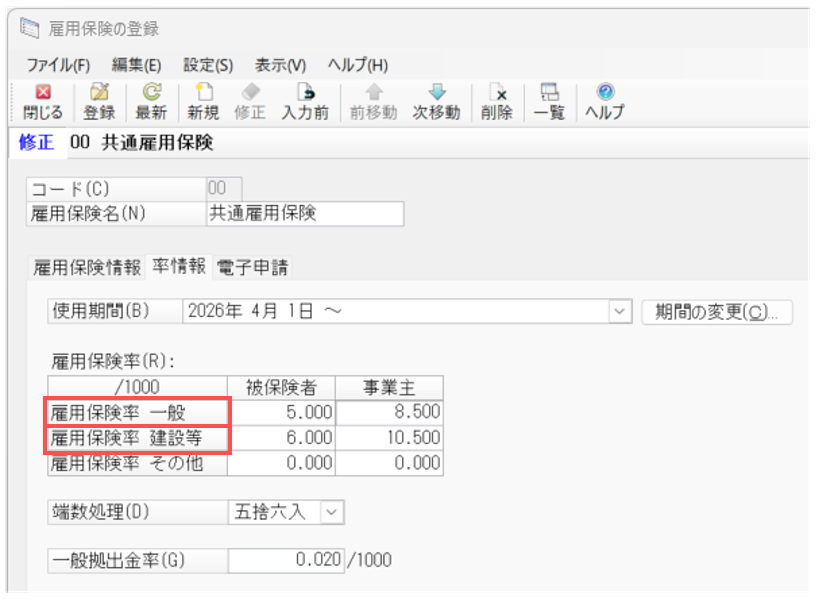816x599 pixels.
Task: Switch to the 雇用保険情報 tab
Action: (x=87, y=267)
